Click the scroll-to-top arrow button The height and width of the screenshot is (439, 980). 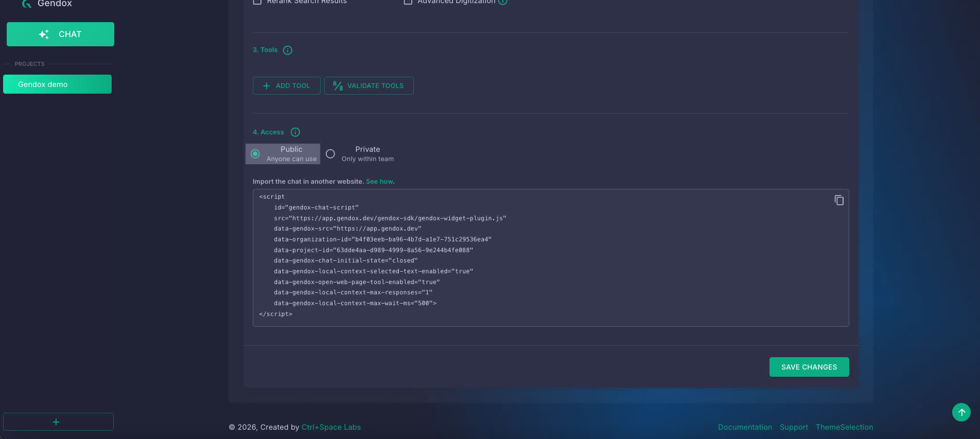click(x=961, y=412)
